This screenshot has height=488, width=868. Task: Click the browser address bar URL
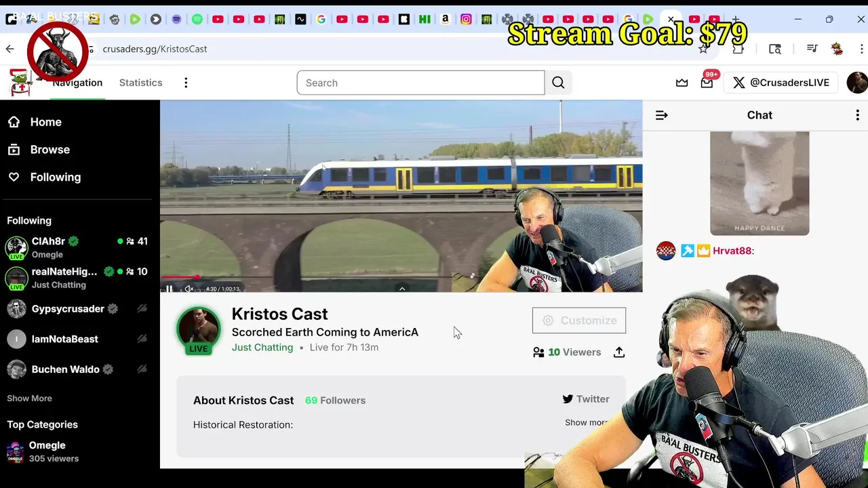[x=155, y=49]
